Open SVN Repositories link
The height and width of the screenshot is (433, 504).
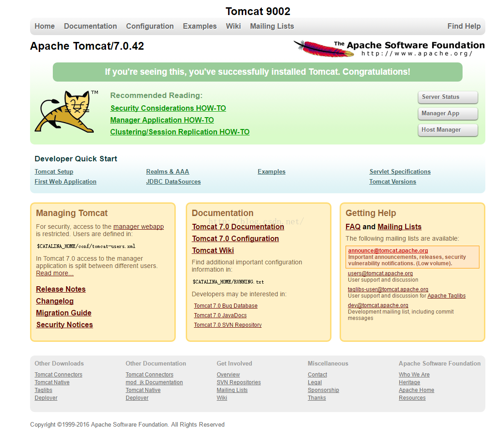tap(239, 382)
